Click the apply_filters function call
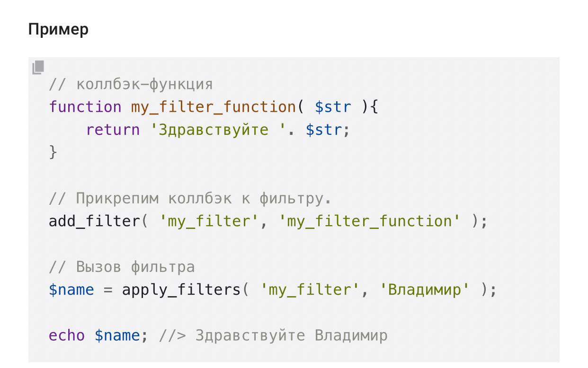Viewport: 588px width, 368px height. 181,289
